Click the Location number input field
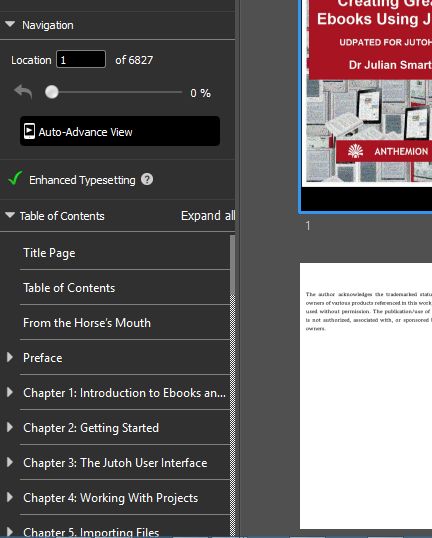Screen dimensions: 432x538 click(81, 59)
